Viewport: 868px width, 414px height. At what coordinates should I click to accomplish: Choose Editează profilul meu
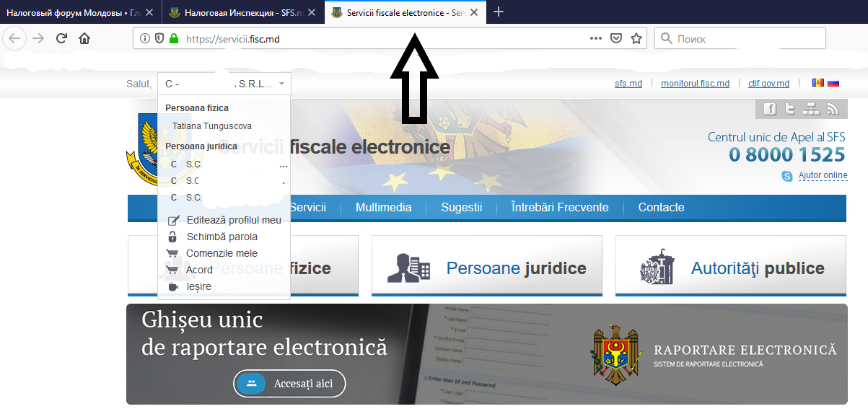234,220
